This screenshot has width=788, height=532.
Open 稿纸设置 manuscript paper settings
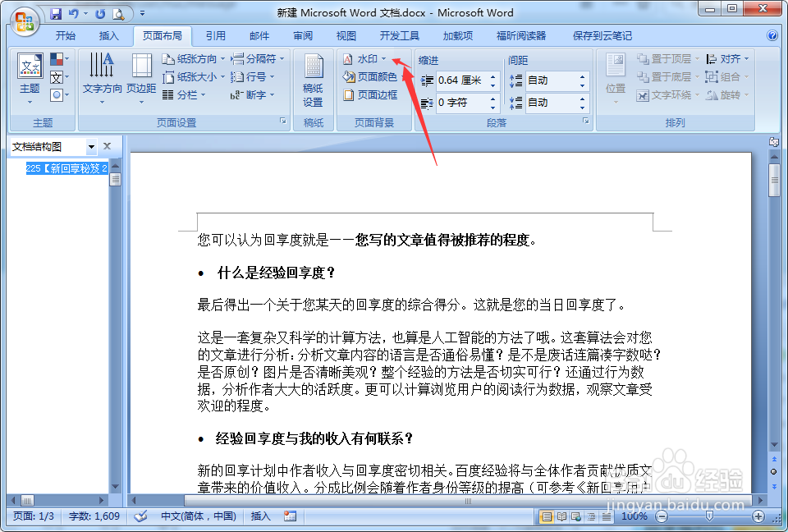tap(313, 80)
